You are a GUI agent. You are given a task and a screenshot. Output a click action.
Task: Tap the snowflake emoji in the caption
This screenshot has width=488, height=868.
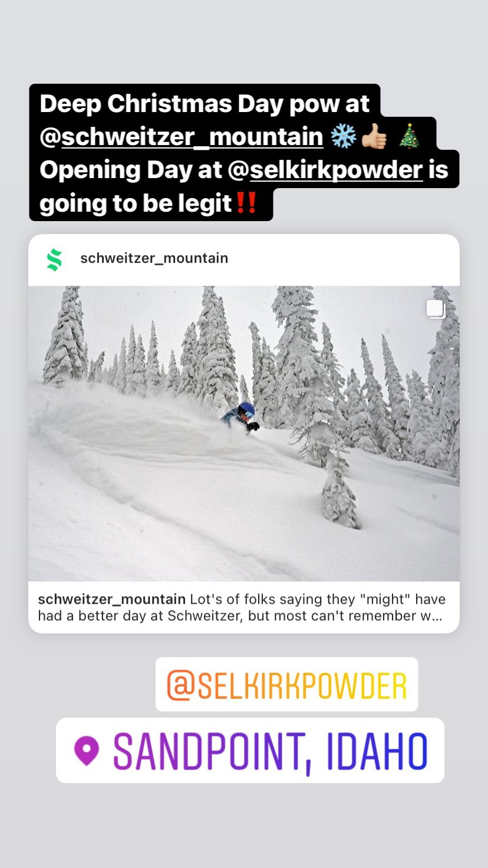[344, 137]
